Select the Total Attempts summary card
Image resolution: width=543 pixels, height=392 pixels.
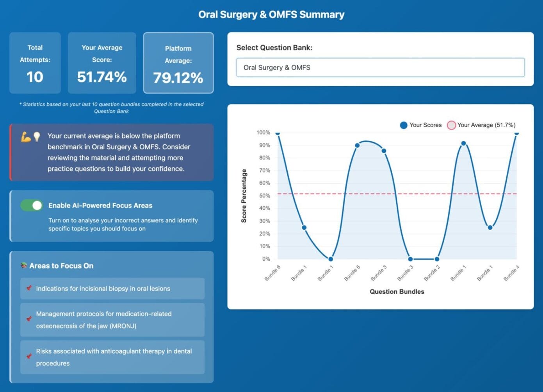(x=35, y=63)
